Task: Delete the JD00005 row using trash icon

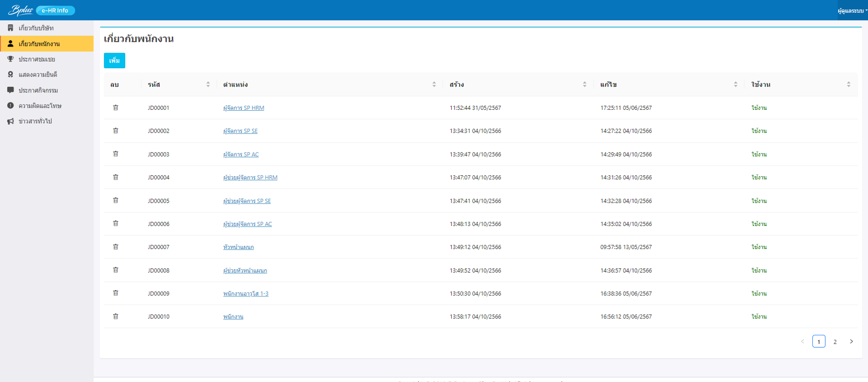Action: click(115, 200)
